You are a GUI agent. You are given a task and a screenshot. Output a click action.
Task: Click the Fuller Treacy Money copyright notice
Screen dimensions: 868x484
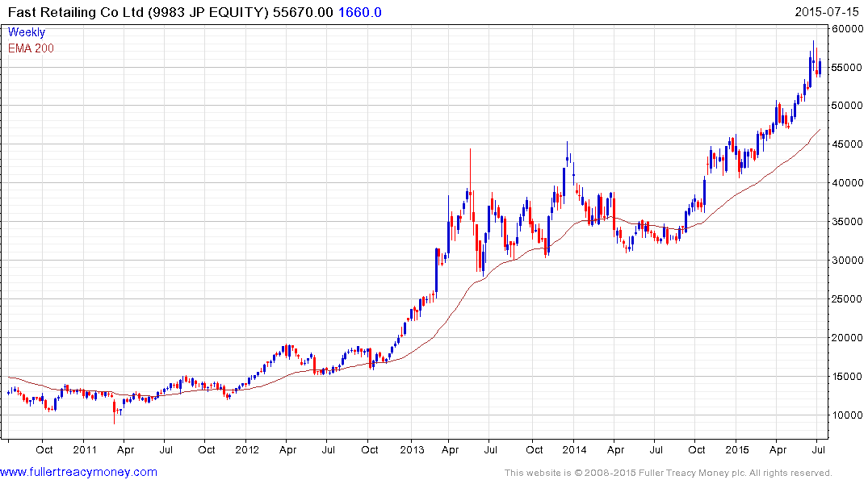668,473
